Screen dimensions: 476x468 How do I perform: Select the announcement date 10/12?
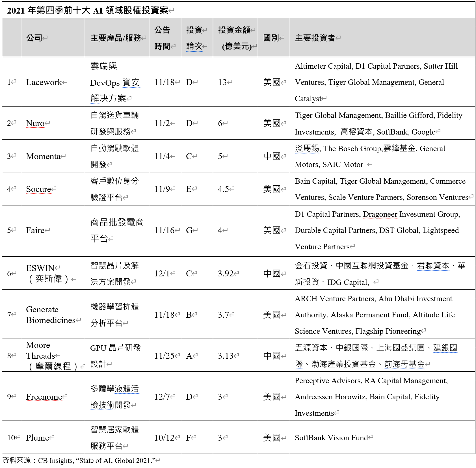point(164,437)
